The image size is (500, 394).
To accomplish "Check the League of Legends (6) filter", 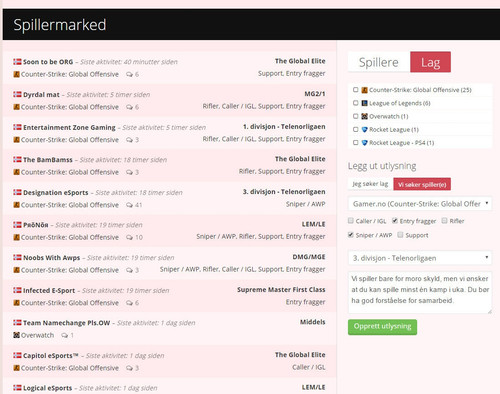I will (x=356, y=103).
